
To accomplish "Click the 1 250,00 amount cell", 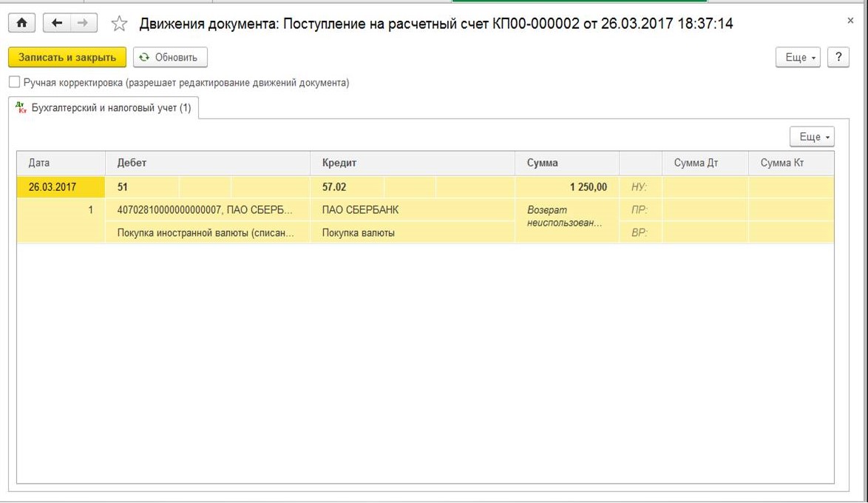I will (566, 187).
